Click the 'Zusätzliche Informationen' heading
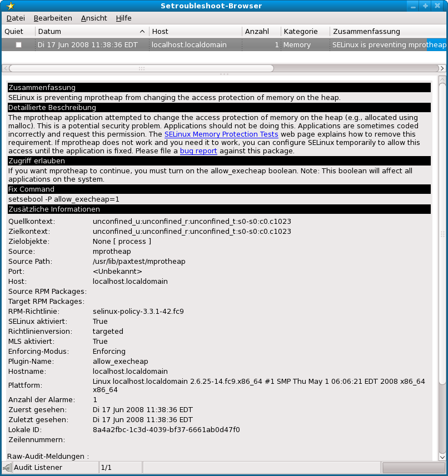The width and height of the screenshot is (448, 476). [x=219, y=209]
